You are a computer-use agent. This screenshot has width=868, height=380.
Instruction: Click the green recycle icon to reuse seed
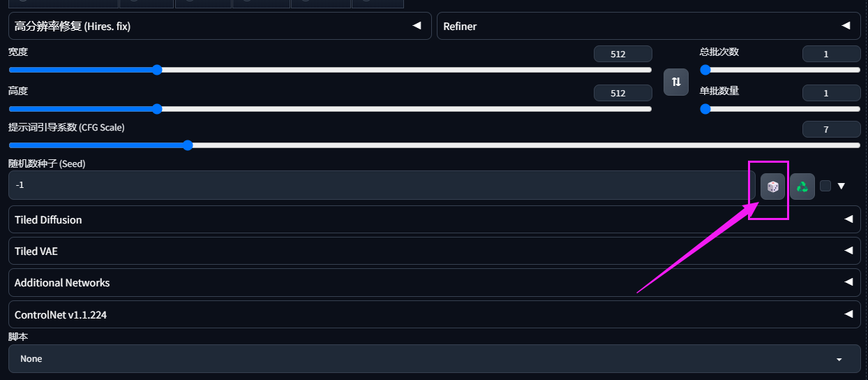click(x=802, y=187)
